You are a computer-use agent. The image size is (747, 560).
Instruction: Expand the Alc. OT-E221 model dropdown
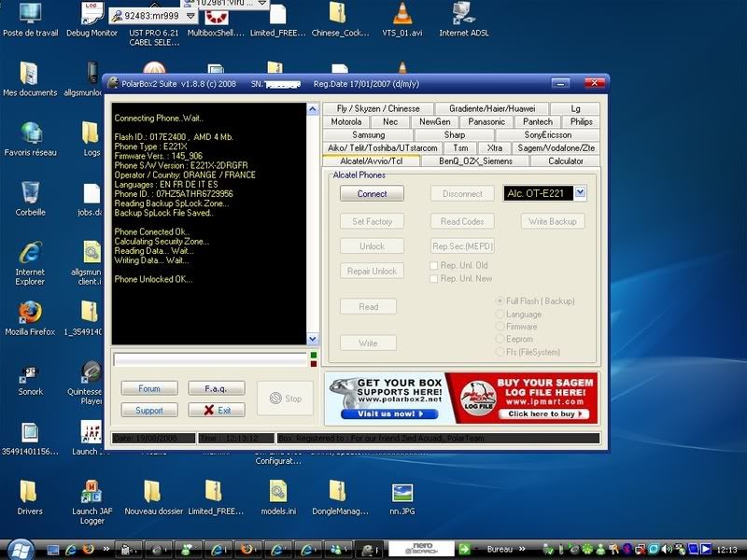pyautogui.click(x=580, y=192)
